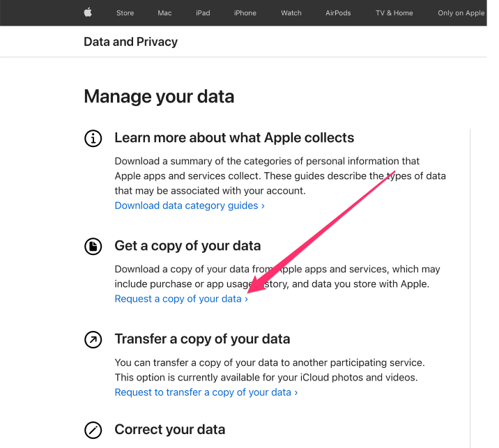Open the Watch navigation item
Image resolution: width=499 pixels, height=448 pixels.
[291, 13]
